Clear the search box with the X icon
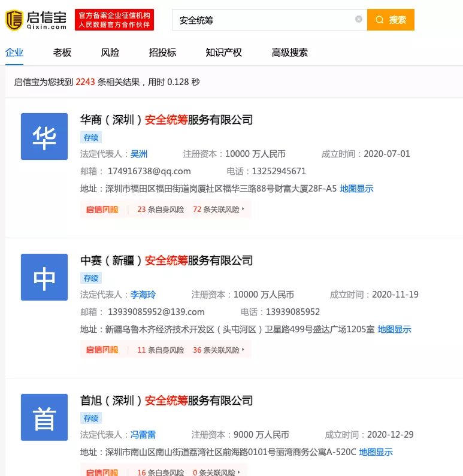This screenshot has height=476, width=463. tap(359, 19)
